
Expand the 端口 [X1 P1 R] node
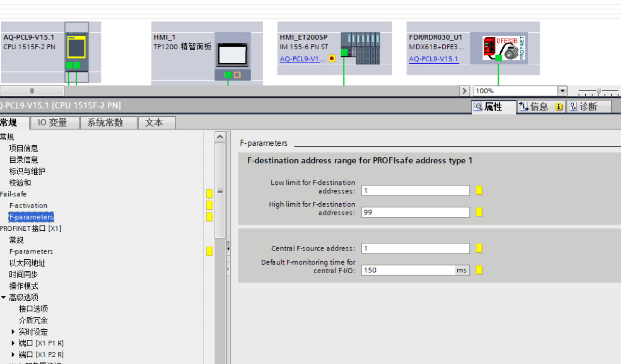coord(13,343)
